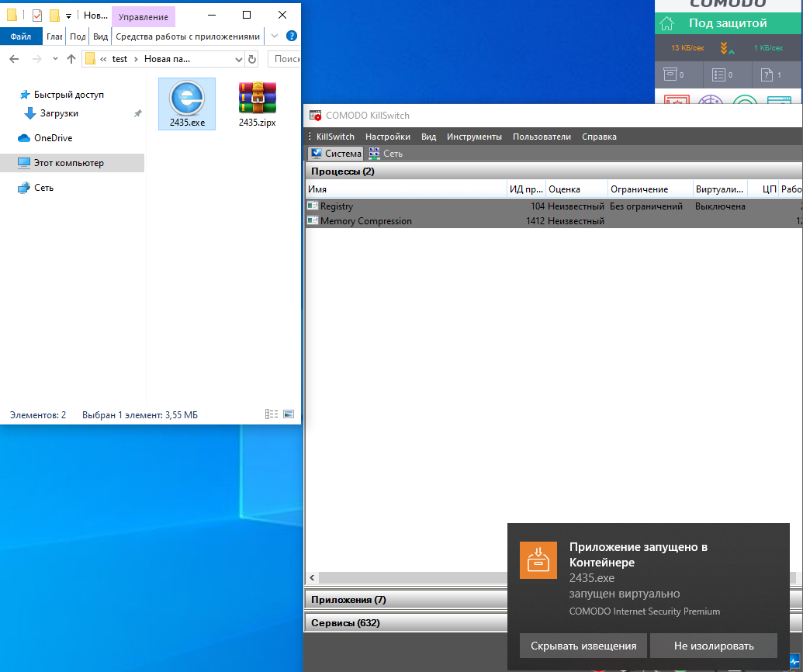Click the tray activity monitor icon
The height and width of the screenshot is (672, 803).
[x=794, y=662]
